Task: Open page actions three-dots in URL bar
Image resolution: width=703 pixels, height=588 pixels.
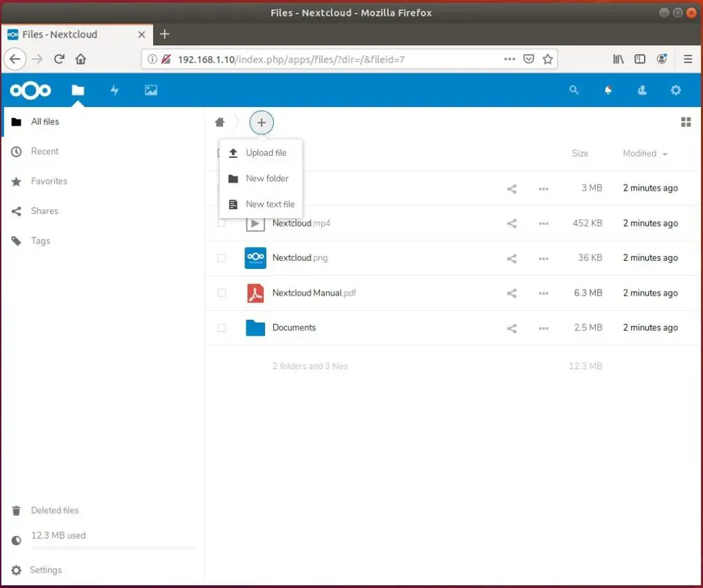Action: pyautogui.click(x=510, y=59)
